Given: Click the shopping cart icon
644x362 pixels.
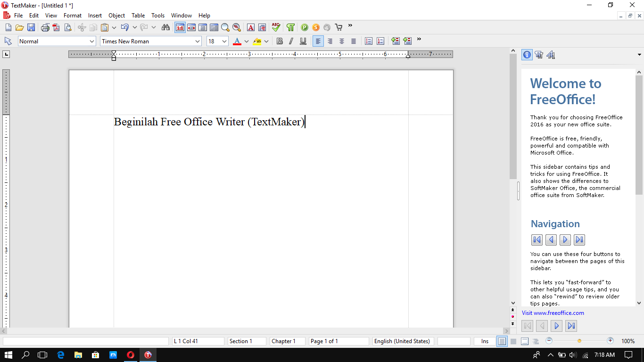Looking at the screenshot, I should click(339, 27).
